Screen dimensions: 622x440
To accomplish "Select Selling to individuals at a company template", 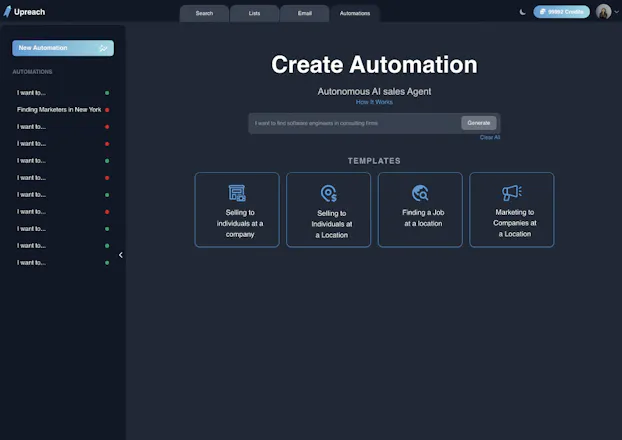I will pyautogui.click(x=237, y=210).
